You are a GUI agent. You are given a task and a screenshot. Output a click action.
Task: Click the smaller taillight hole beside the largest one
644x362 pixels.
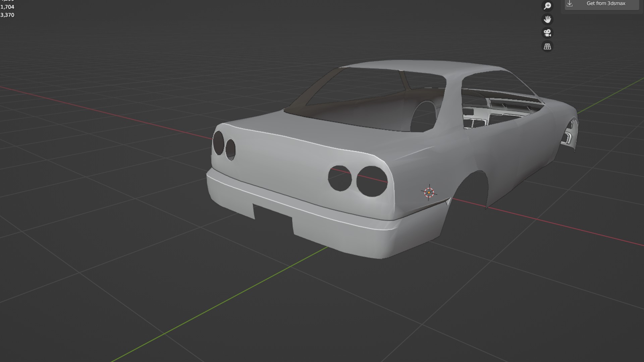pyautogui.click(x=339, y=178)
